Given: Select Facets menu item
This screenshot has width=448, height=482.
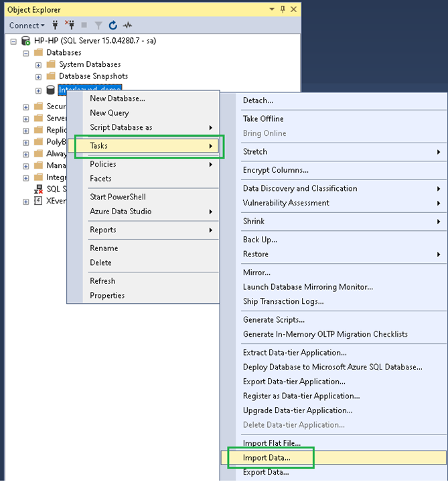Looking at the screenshot, I should [143, 179].
